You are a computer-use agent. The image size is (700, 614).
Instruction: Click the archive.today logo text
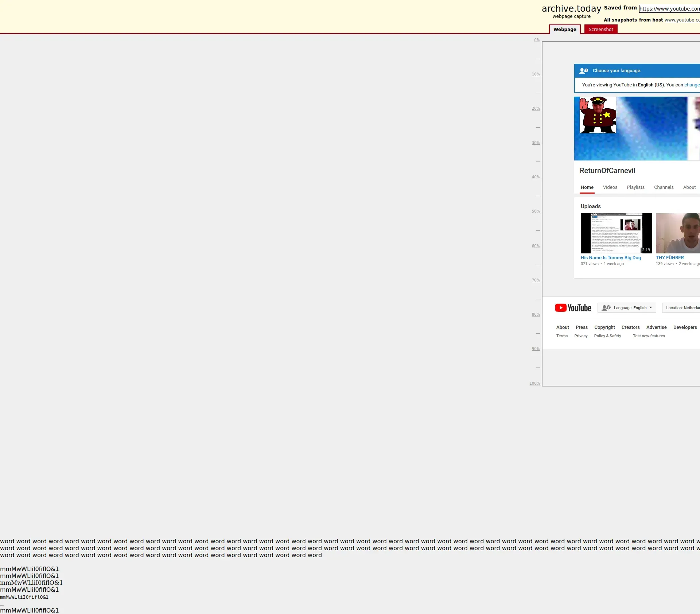click(571, 8)
